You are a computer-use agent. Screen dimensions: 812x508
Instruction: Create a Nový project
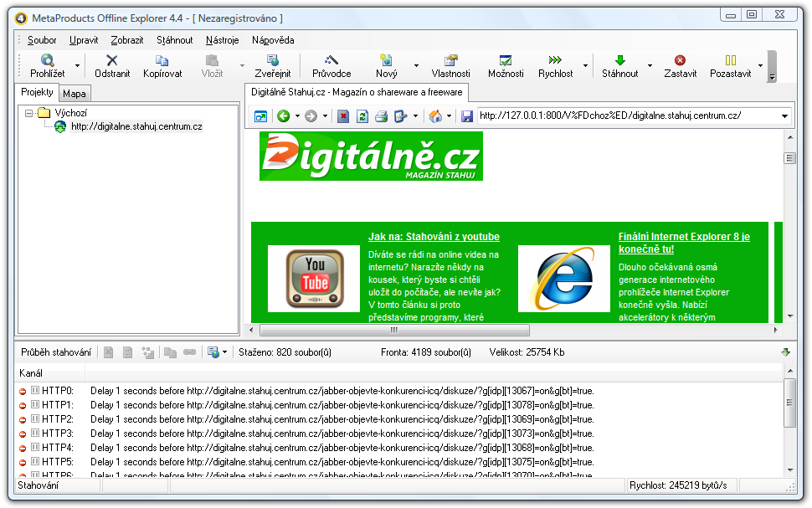386,66
